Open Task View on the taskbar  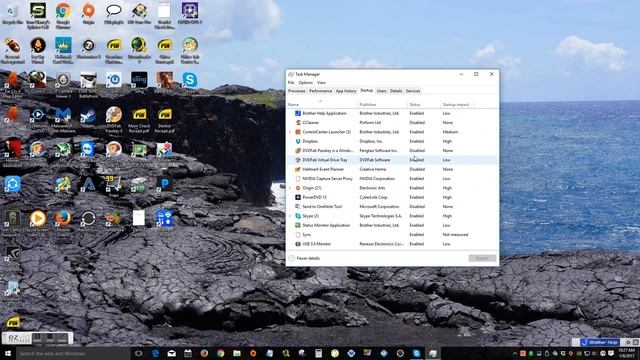139,353
